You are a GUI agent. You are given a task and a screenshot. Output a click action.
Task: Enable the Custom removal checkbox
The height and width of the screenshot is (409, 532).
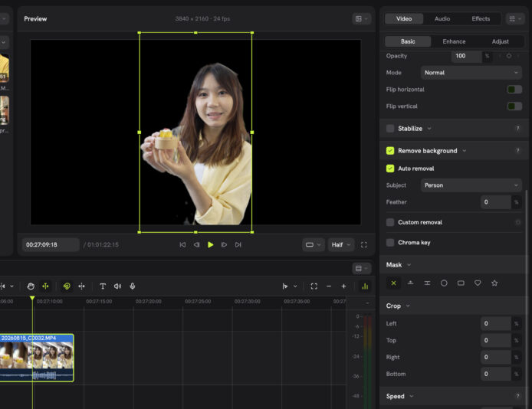click(x=390, y=222)
